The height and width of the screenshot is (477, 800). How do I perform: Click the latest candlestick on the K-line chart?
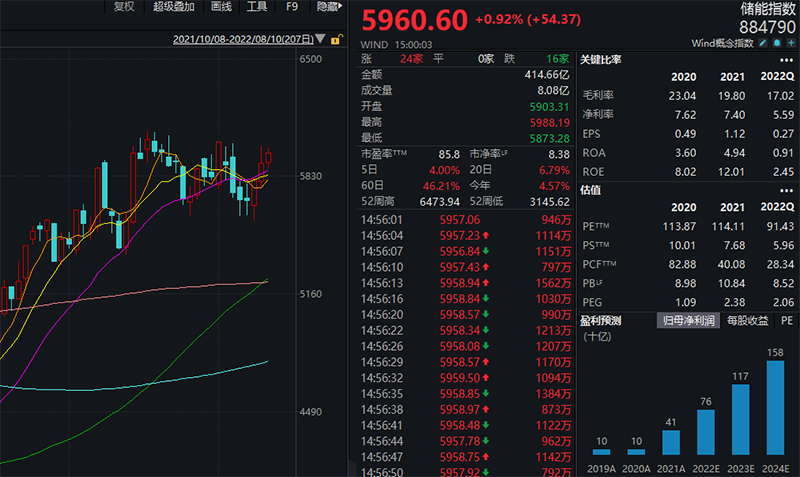[267, 158]
